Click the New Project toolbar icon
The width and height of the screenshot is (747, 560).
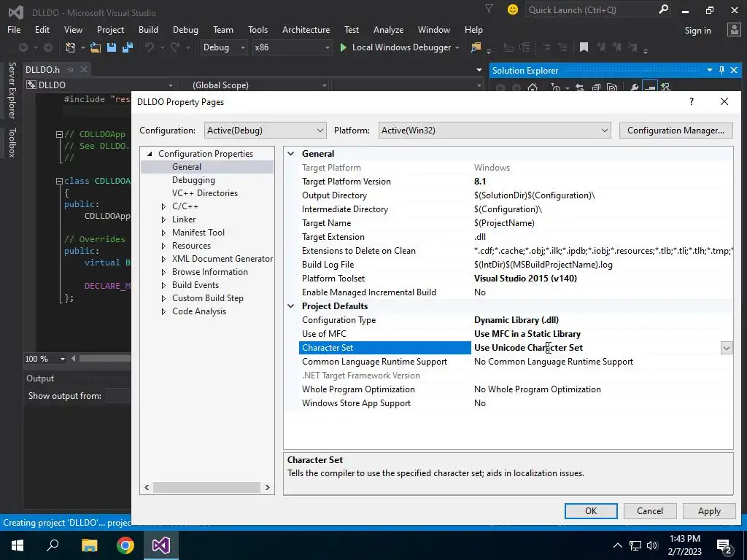coord(71,47)
